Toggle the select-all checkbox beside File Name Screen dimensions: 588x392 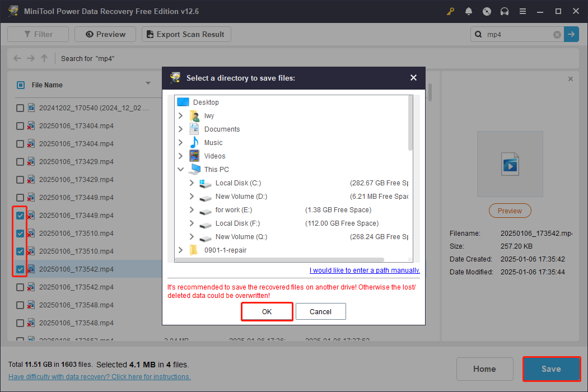[x=21, y=85]
